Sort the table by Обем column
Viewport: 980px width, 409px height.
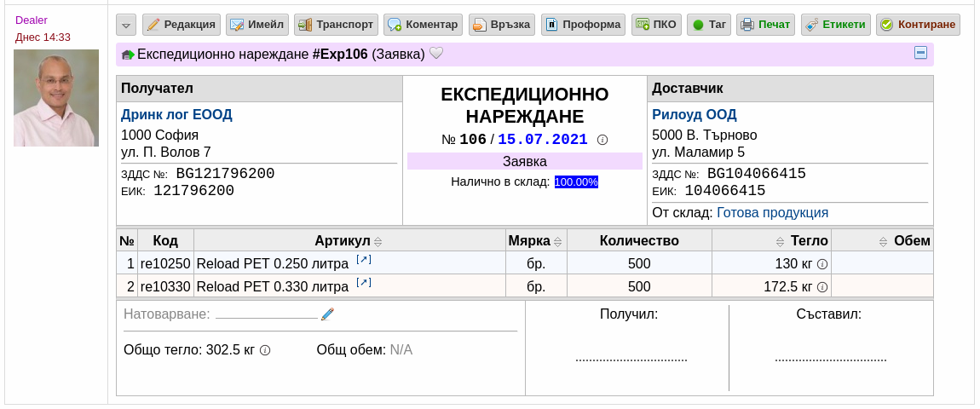pos(883,241)
